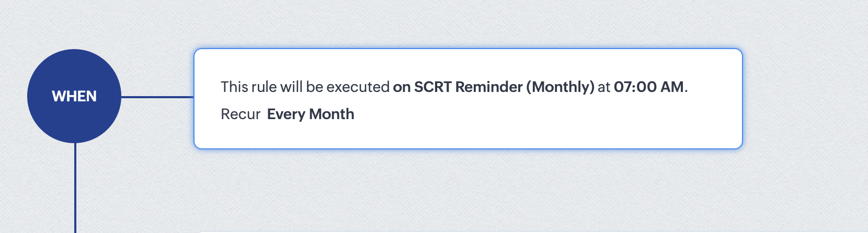Click empty space right of Every Month
Viewport: 868px width, 233px height.
pos(523,114)
